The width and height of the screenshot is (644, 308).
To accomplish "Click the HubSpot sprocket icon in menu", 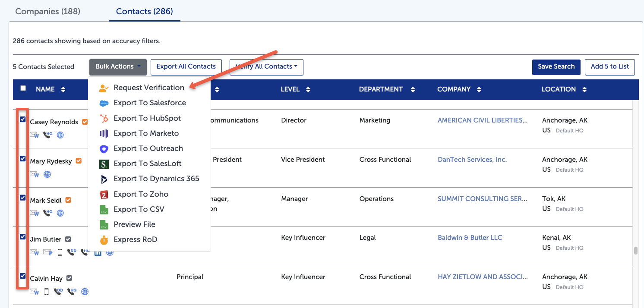I will click(x=104, y=118).
